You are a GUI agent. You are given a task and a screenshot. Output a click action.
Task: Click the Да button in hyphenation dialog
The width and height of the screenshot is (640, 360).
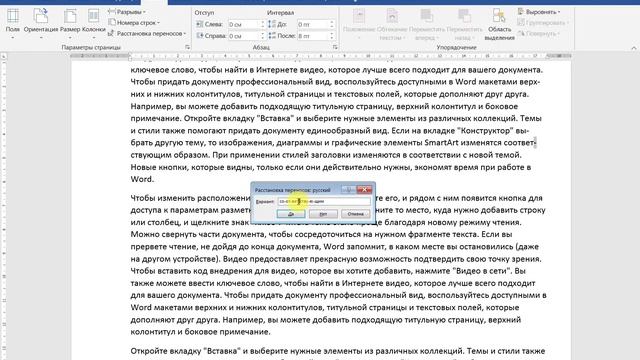pyautogui.click(x=291, y=214)
